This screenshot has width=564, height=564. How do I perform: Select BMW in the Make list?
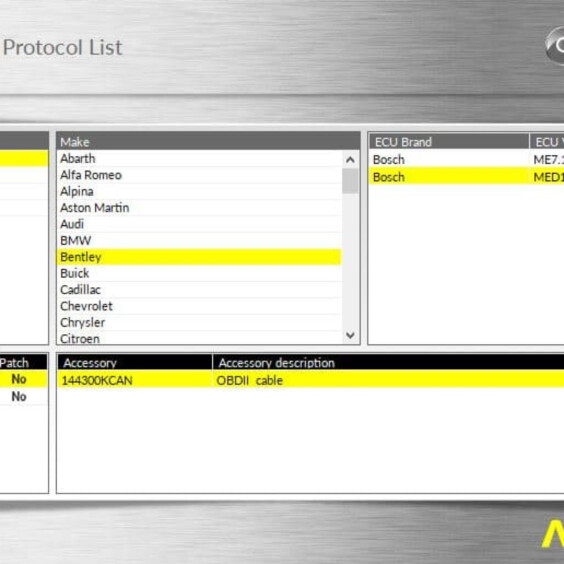[199, 240]
